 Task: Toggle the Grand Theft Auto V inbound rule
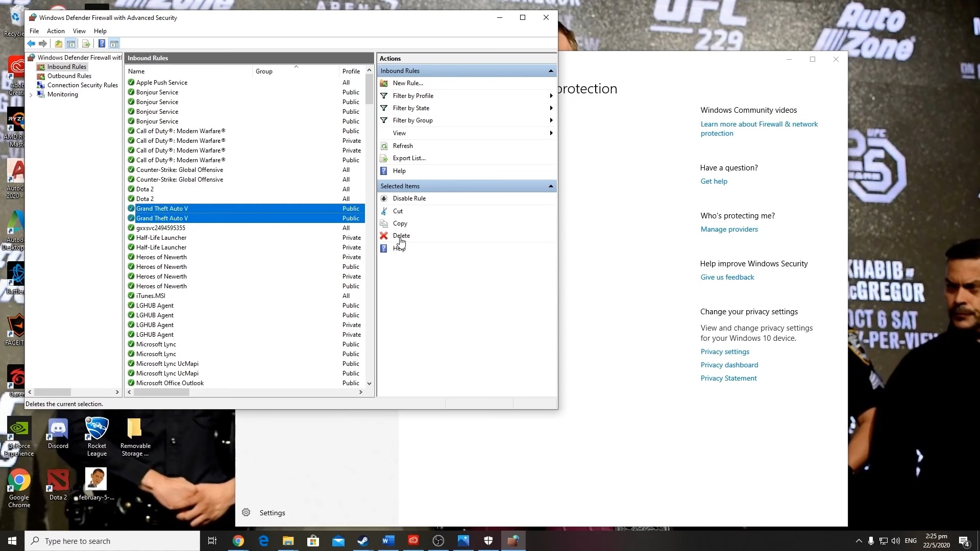coord(409,198)
